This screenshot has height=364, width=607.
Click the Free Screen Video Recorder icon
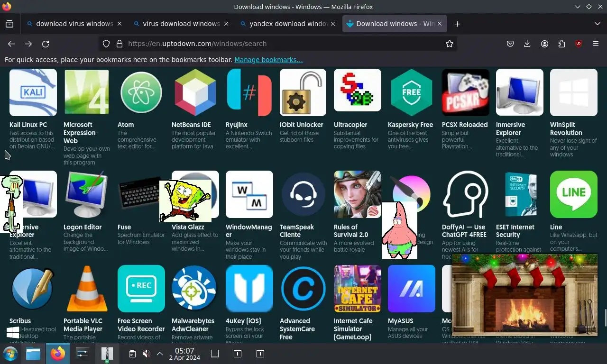click(x=141, y=289)
